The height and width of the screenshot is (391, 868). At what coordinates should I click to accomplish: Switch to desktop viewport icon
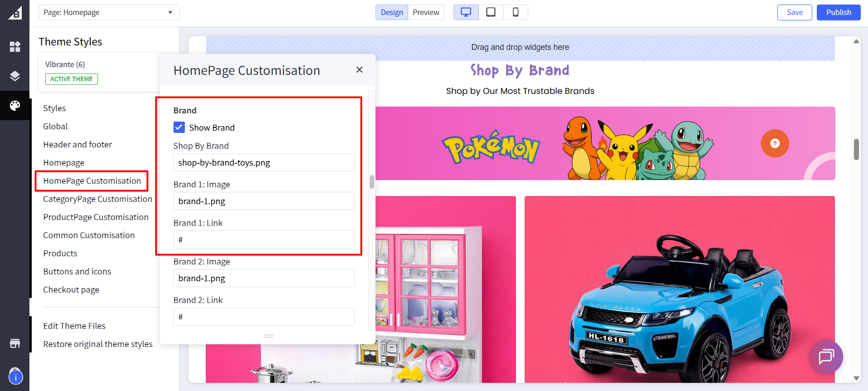pos(466,12)
